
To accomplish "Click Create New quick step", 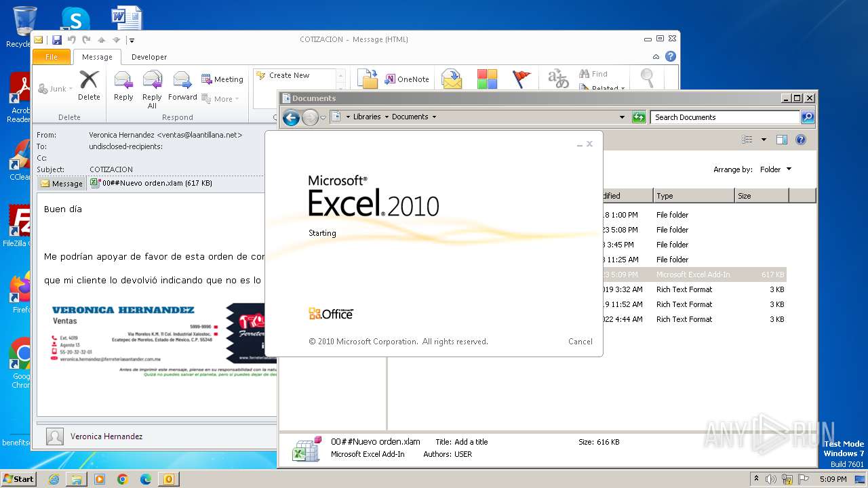I will click(x=290, y=75).
